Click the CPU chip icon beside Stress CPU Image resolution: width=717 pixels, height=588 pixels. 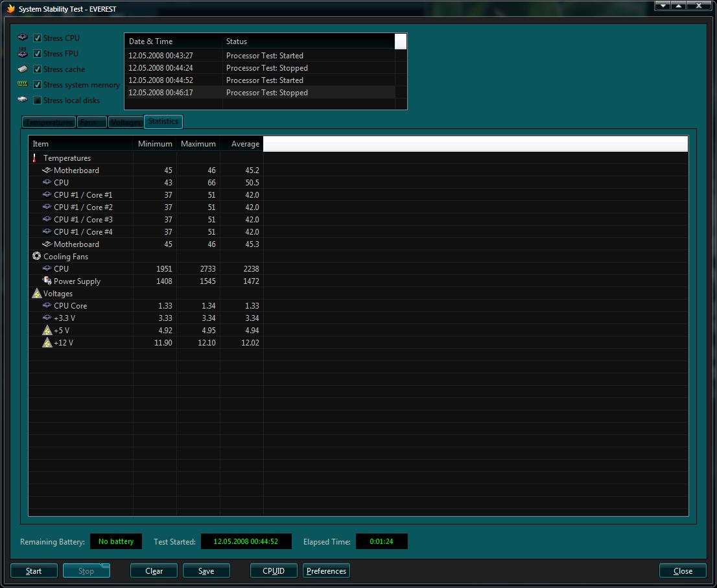(x=23, y=37)
